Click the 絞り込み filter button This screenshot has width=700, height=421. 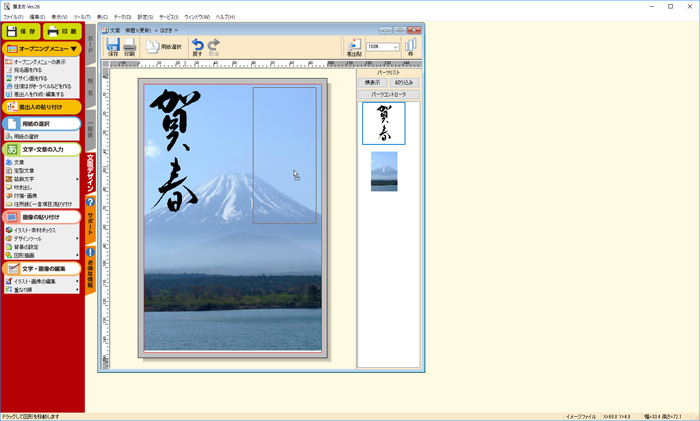coord(403,82)
